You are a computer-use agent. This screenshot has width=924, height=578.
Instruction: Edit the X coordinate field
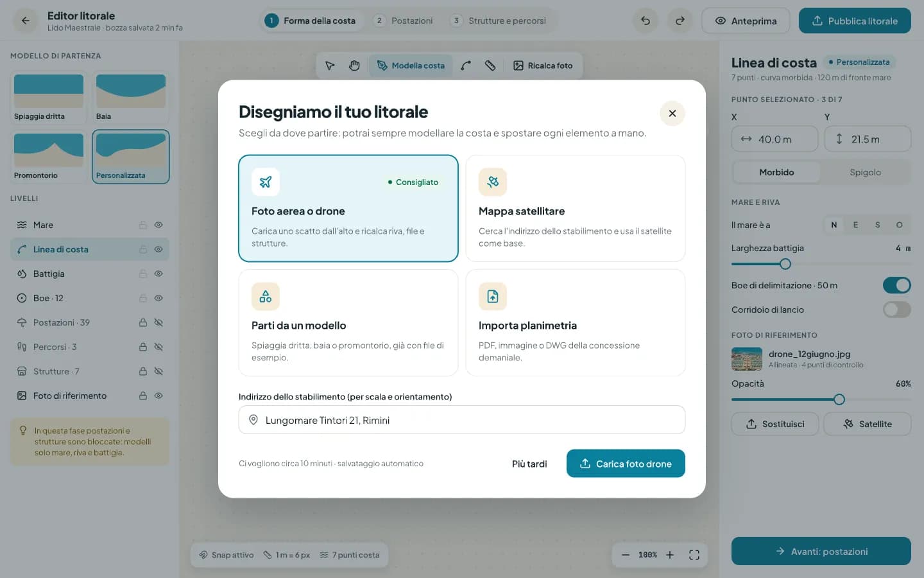coord(775,139)
